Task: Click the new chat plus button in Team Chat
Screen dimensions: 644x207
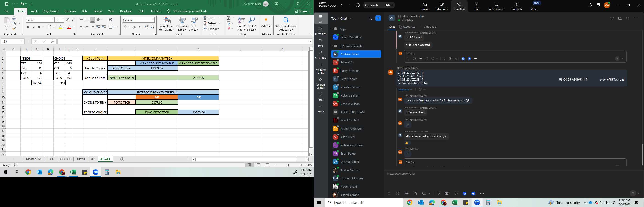Action: (378, 18)
